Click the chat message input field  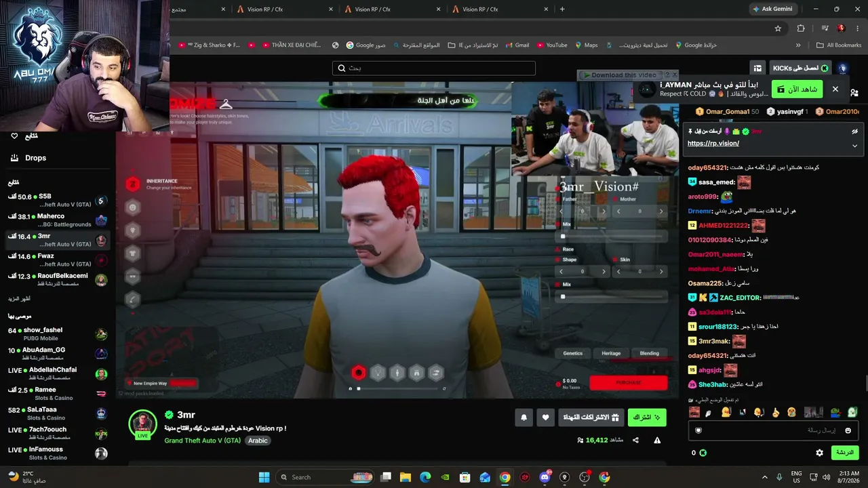(x=773, y=430)
